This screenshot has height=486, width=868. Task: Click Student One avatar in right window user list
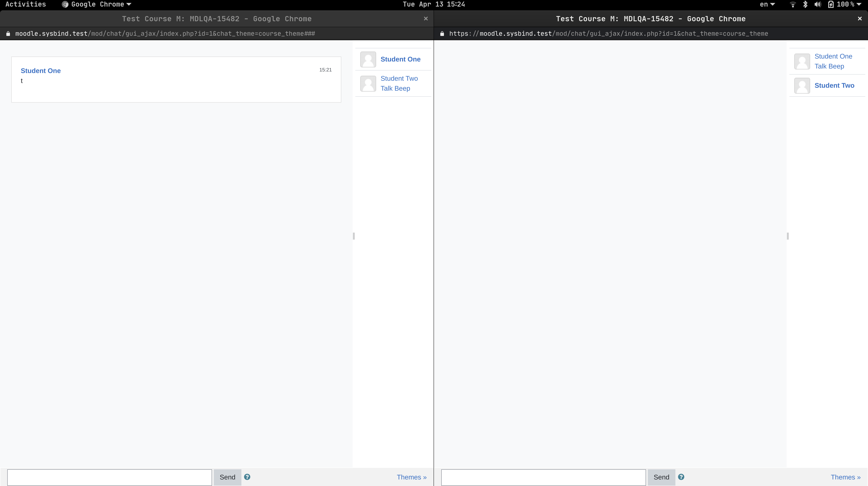point(802,61)
